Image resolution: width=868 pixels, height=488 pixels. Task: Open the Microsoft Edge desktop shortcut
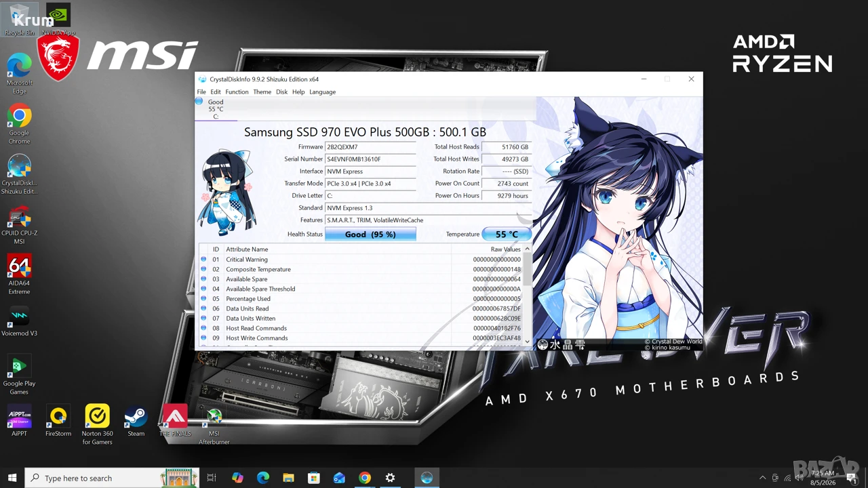(x=19, y=73)
